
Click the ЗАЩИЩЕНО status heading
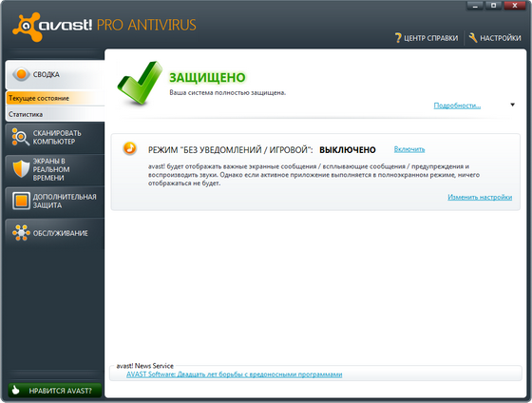tap(207, 77)
